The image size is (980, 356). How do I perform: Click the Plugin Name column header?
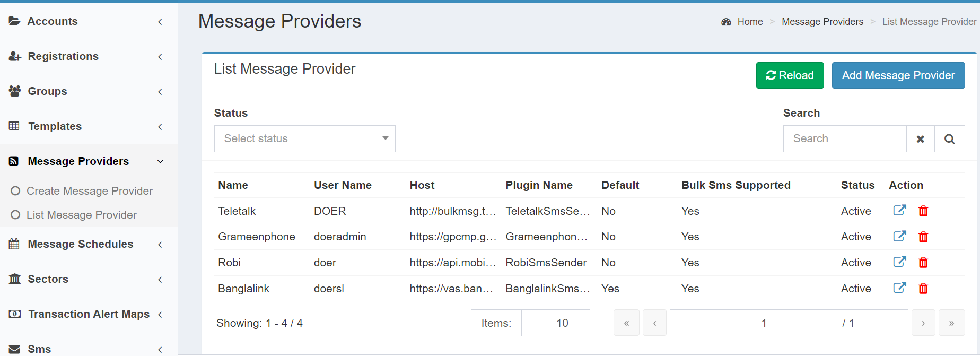click(539, 185)
